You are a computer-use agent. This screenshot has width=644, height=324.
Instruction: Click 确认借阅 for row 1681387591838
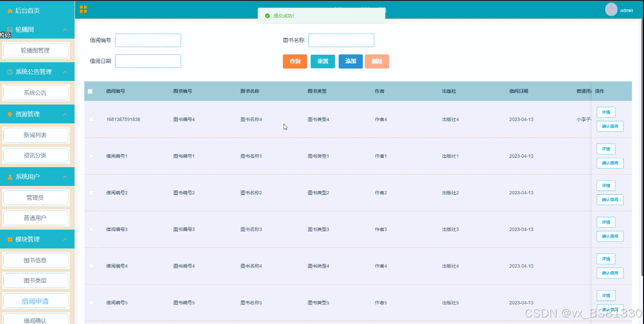pyautogui.click(x=610, y=126)
